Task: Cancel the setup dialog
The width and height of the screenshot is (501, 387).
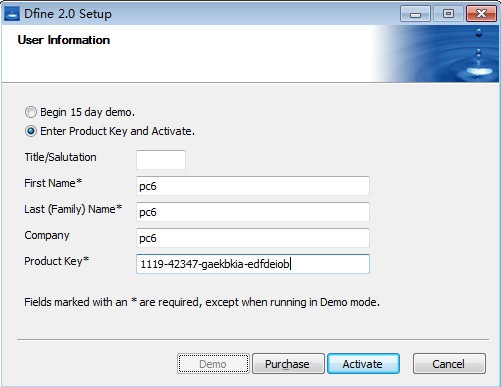Action: (449, 364)
